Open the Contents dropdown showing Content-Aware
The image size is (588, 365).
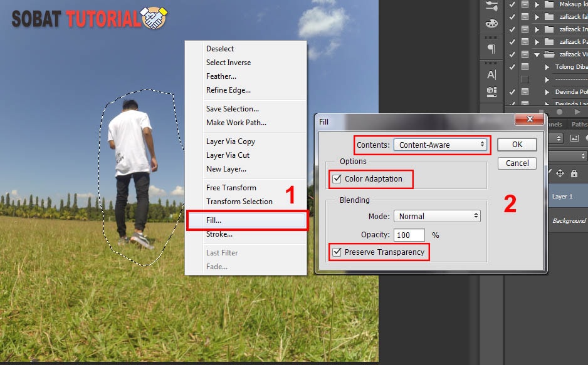[x=441, y=145]
